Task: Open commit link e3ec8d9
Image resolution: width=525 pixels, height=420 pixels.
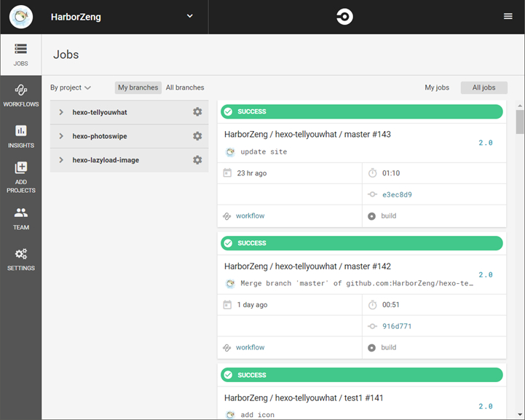Action: click(x=397, y=194)
